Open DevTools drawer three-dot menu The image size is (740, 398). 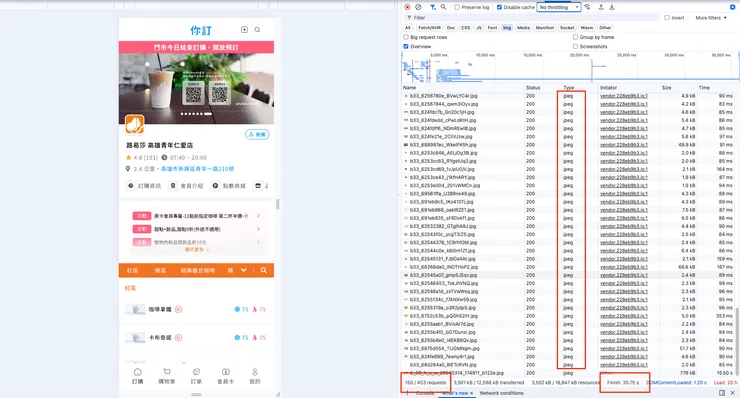(x=407, y=393)
